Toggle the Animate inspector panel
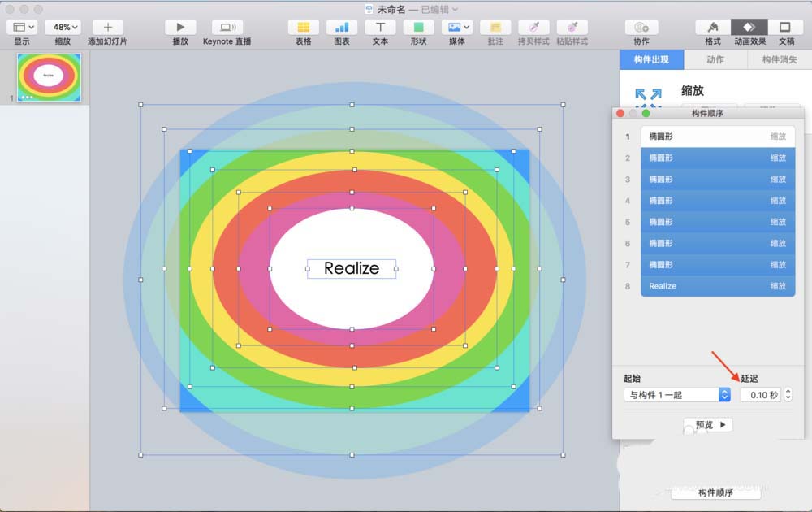The height and width of the screenshot is (512, 812). (x=749, y=28)
